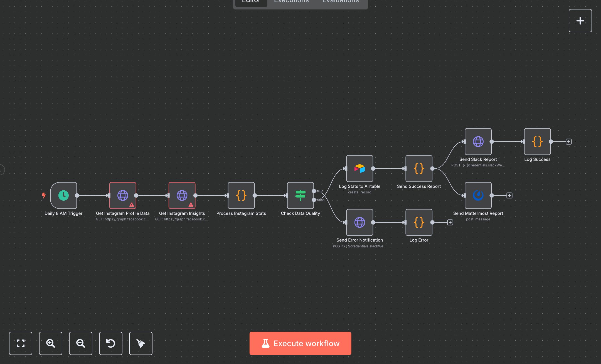Reset the canvas zoom level
This screenshot has width=601, height=364.
pos(111,343)
